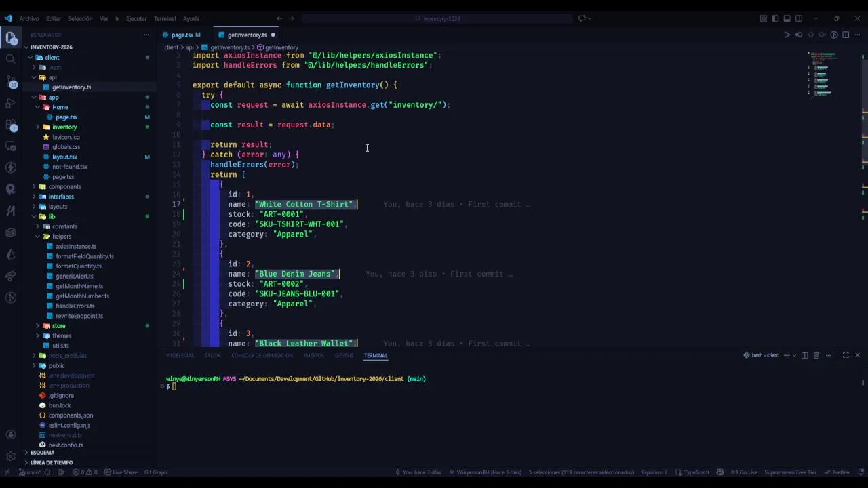
Task: Open the Selección menu
Action: point(80,18)
